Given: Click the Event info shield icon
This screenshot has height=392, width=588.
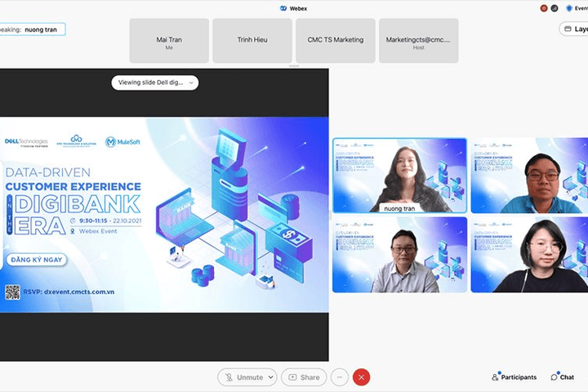Looking at the screenshot, I should pyautogui.click(x=569, y=8).
